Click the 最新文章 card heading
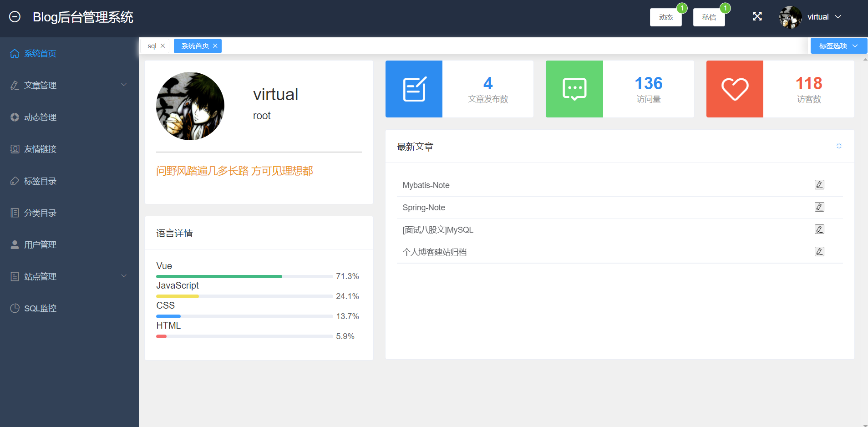 [415, 147]
